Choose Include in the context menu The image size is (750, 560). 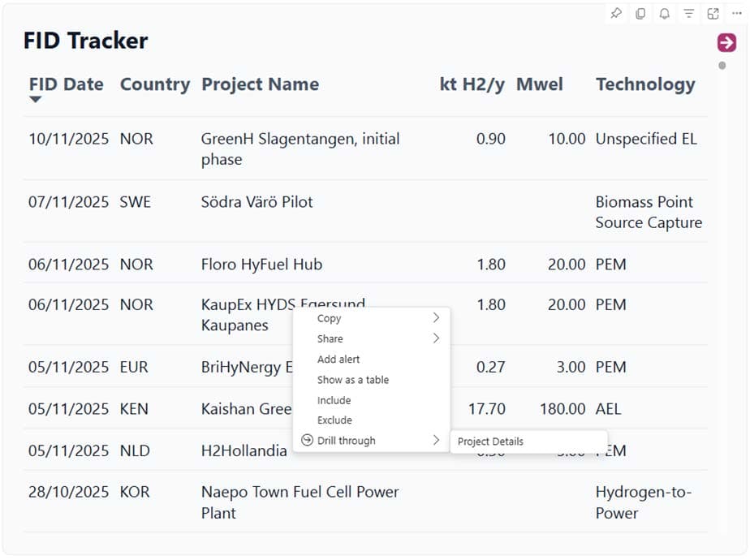pos(334,400)
